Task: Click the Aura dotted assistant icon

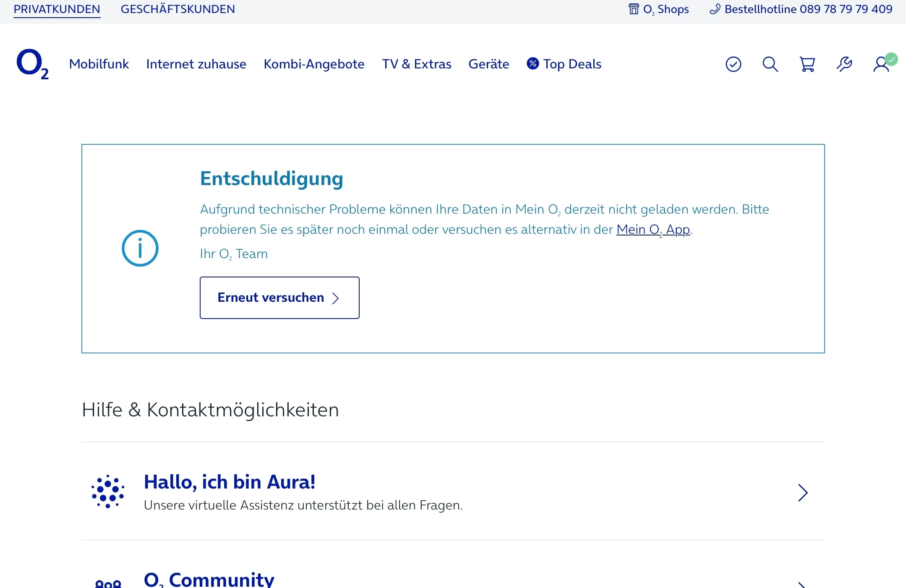Action: pyautogui.click(x=108, y=491)
